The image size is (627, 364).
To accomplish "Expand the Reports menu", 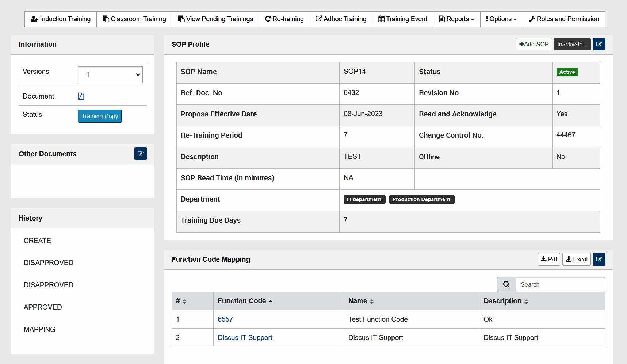I will coord(456,19).
